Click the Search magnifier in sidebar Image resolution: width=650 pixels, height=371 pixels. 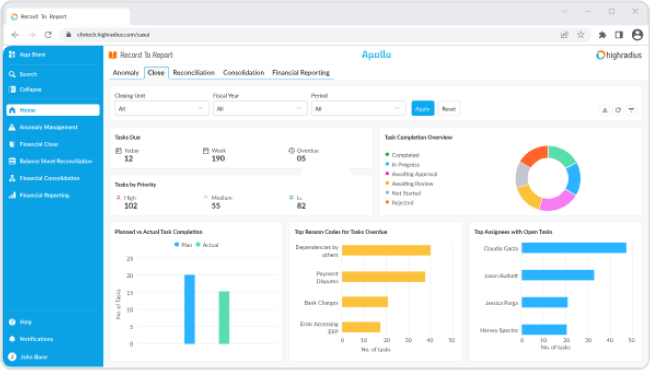pos(12,74)
